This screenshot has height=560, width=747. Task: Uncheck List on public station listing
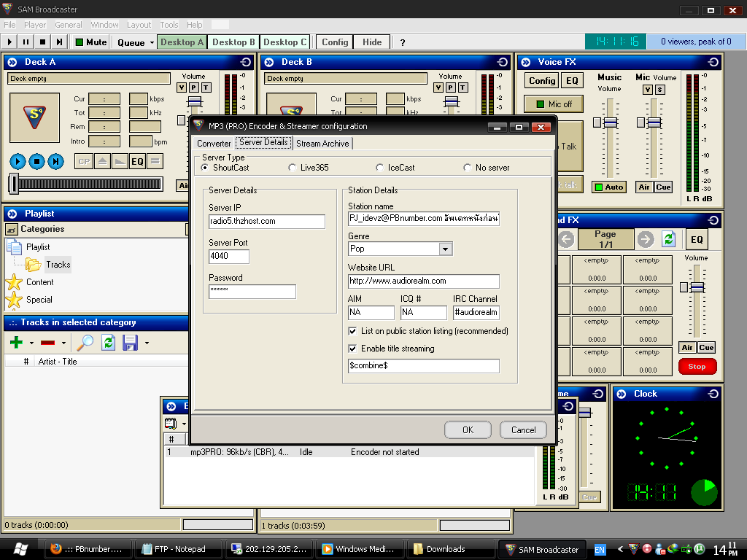[353, 331]
